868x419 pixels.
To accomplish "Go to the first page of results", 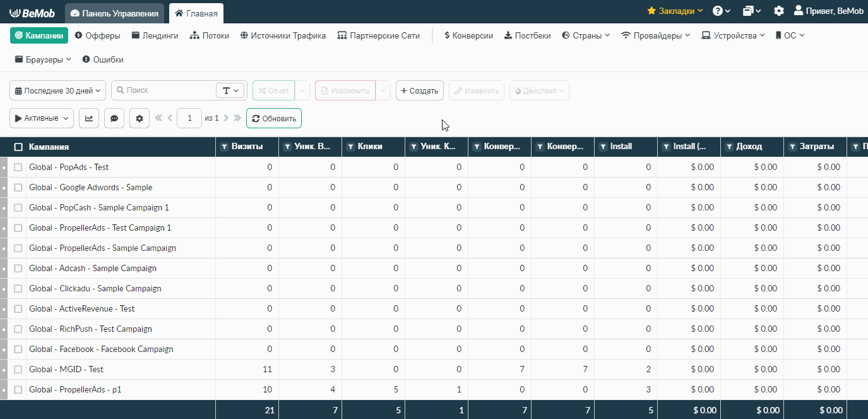I will [x=158, y=118].
